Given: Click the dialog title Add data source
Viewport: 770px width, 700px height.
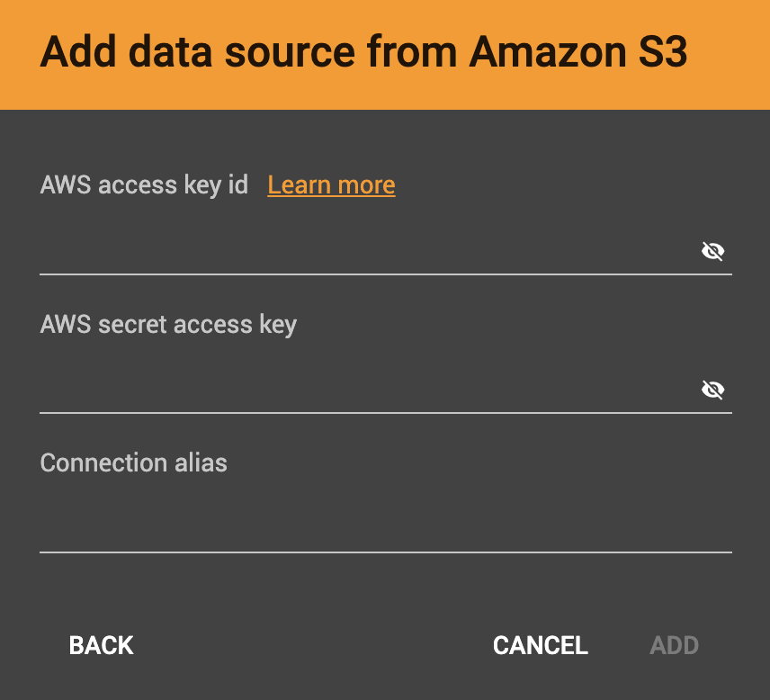Looking at the screenshot, I should pos(362,52).
